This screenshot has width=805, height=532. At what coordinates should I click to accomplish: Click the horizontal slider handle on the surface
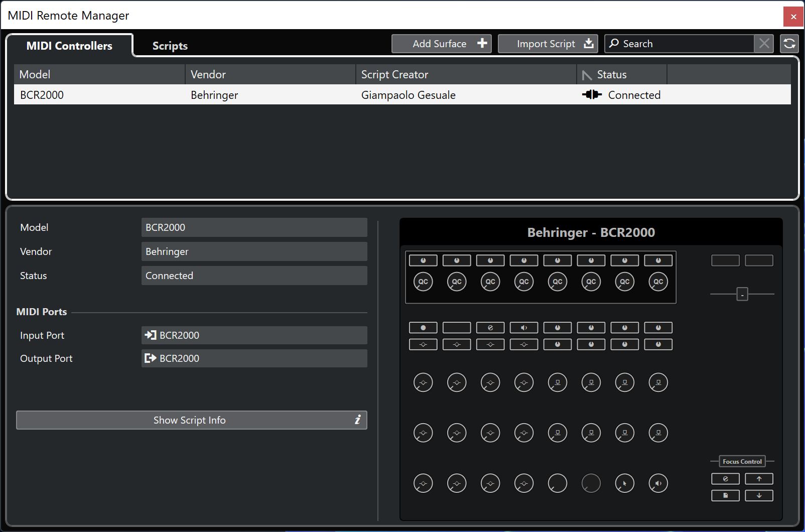pyautogui.click(x=742, y=294)
